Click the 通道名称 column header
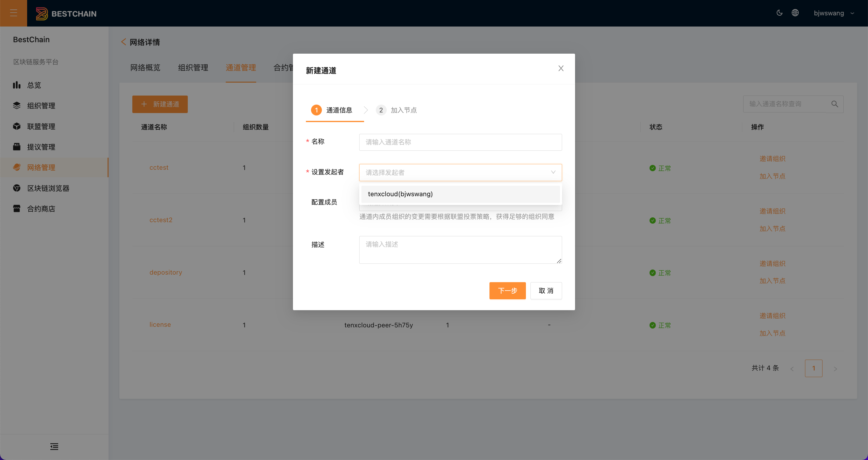 [x=154, y=127]
